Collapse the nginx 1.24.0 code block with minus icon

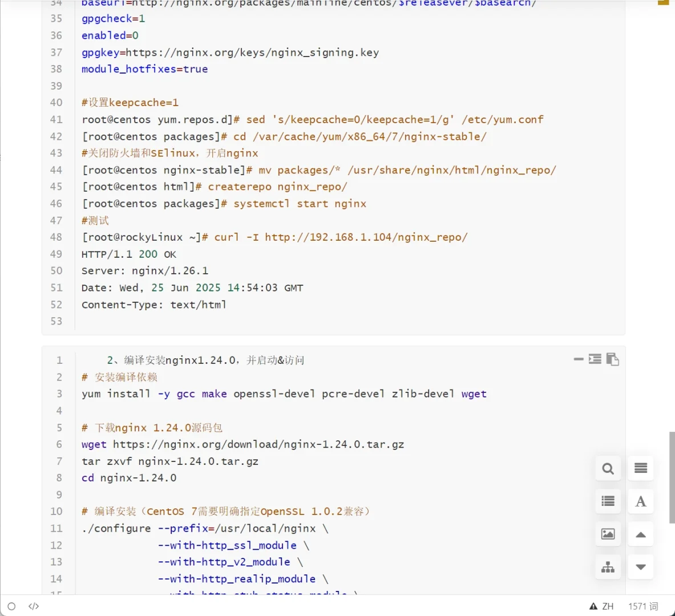tap(578, 359)
